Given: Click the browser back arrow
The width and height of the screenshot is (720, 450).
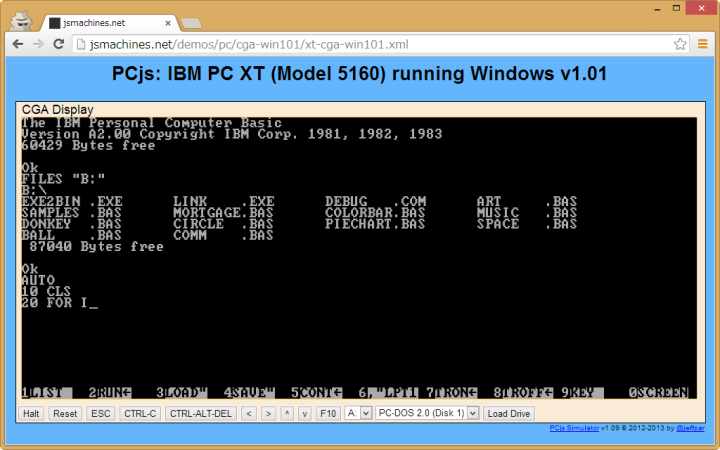Looking at the screenshot, I should click(x=16, y=44).
